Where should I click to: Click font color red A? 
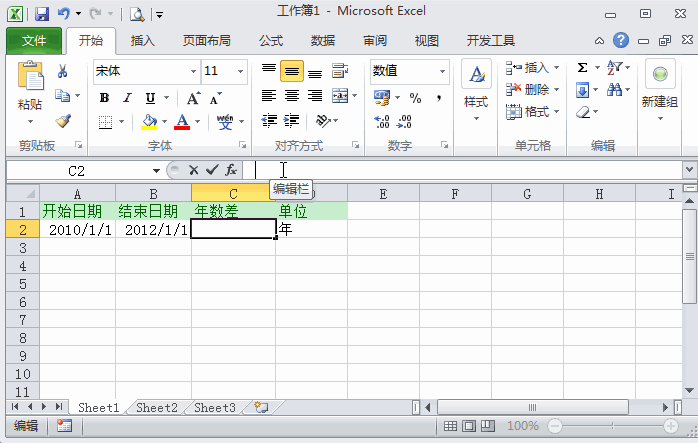[182, 121]
